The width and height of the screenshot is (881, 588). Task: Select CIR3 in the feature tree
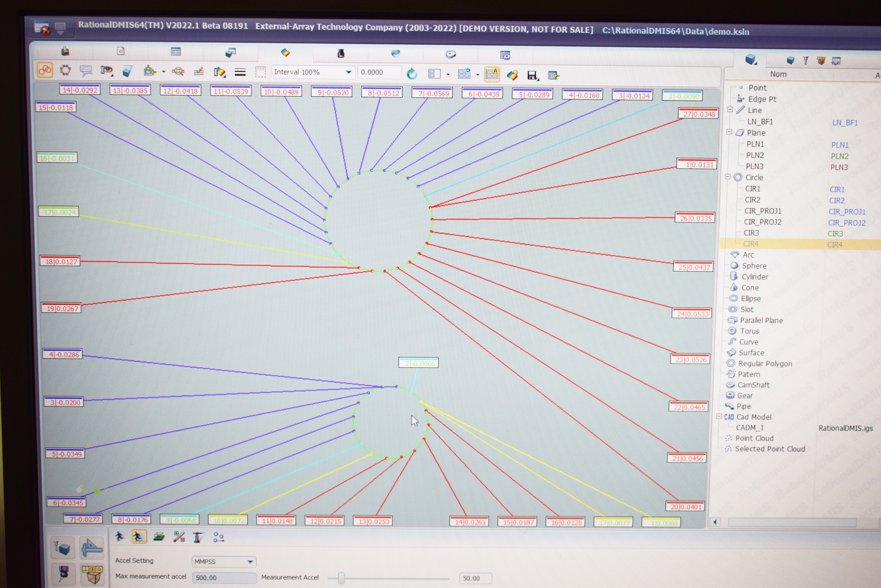751,233
